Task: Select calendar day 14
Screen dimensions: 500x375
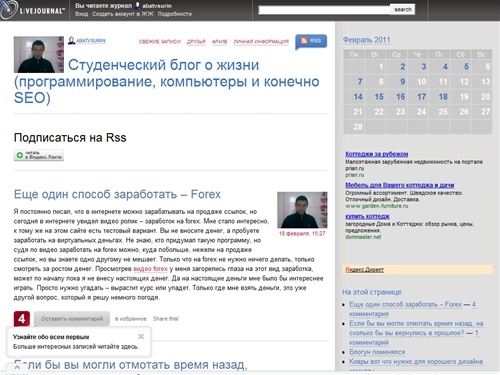Action: click(x=358, y=97)
